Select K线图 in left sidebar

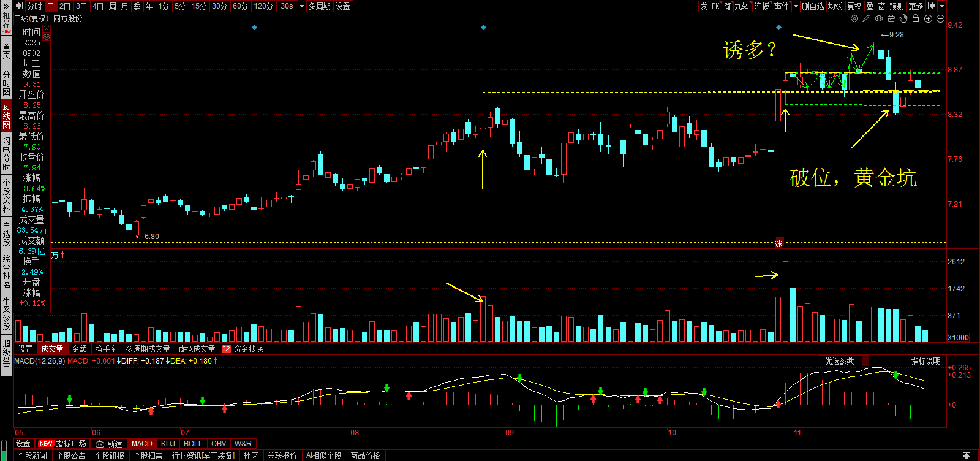pyautogui.click(x=6, y=116)
